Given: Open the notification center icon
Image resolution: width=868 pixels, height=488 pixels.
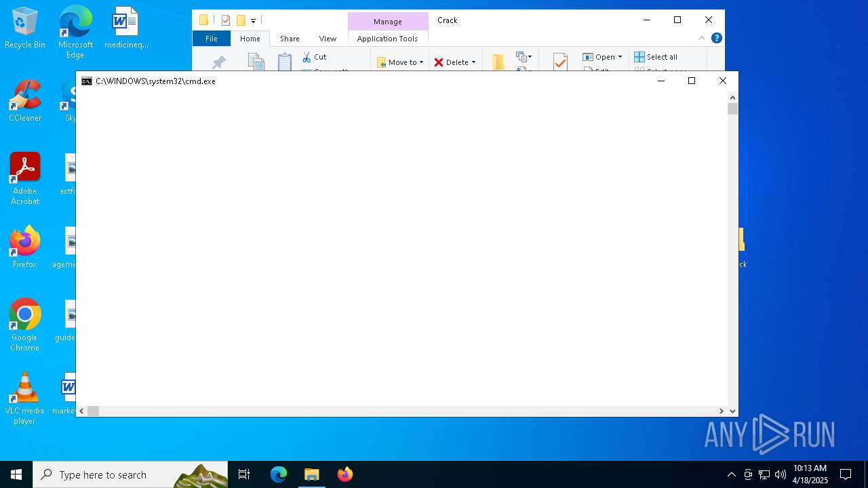Looking at the screenshot, I should tap(846, 474).
